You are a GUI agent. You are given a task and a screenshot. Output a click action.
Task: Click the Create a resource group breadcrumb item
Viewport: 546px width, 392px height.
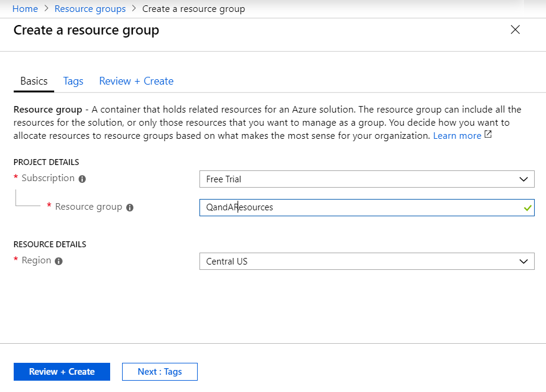point(194,9)
